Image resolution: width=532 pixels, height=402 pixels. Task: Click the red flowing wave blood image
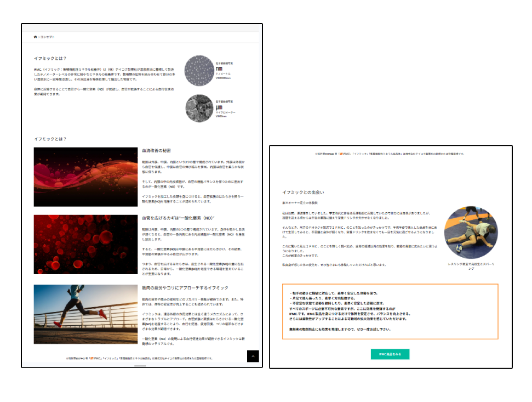[85, 177]
